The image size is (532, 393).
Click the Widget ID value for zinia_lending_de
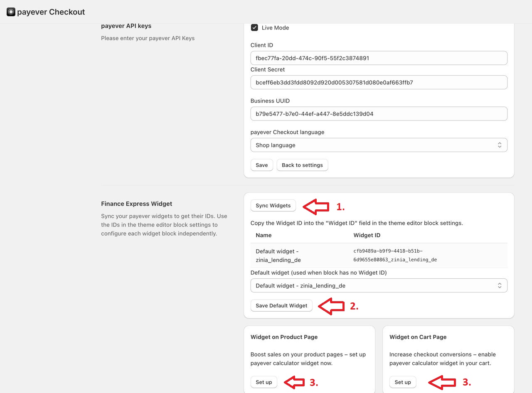coord(395,255)
